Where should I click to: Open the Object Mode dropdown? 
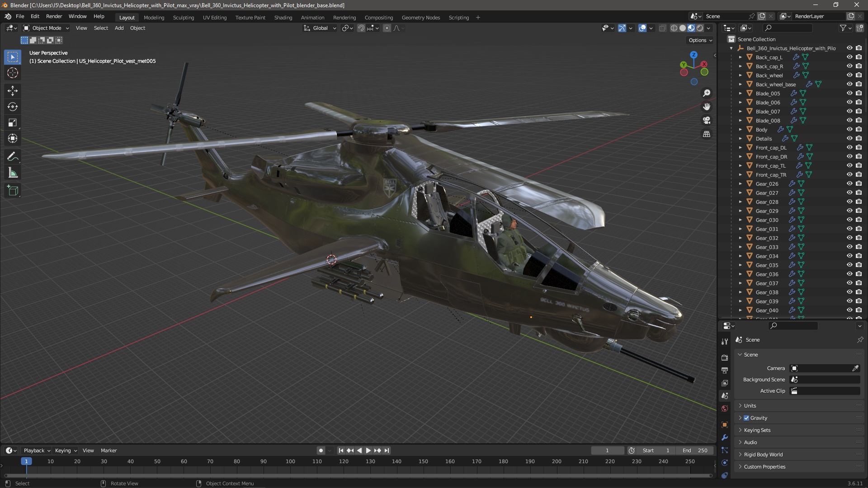coord(46,28)
